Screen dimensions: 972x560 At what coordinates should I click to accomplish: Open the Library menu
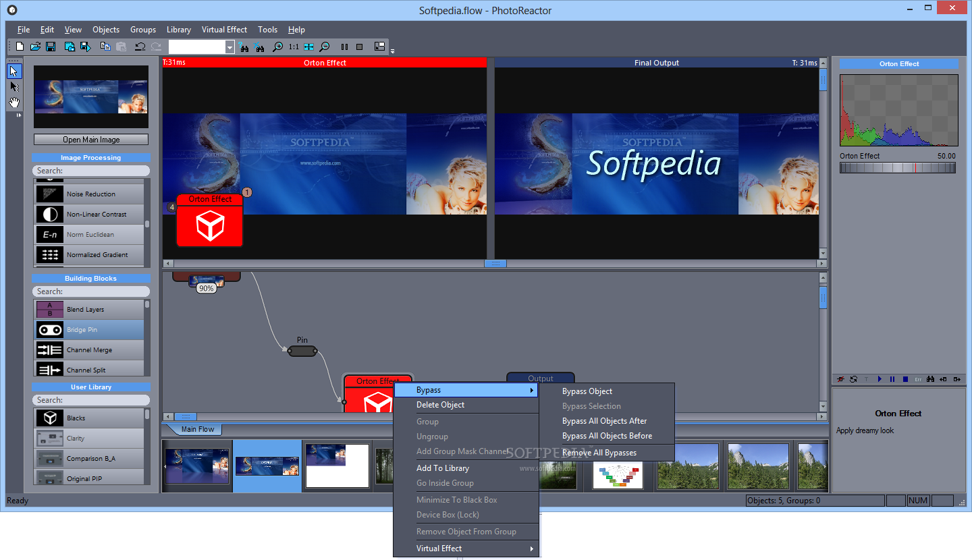click(x=179, y=30)
